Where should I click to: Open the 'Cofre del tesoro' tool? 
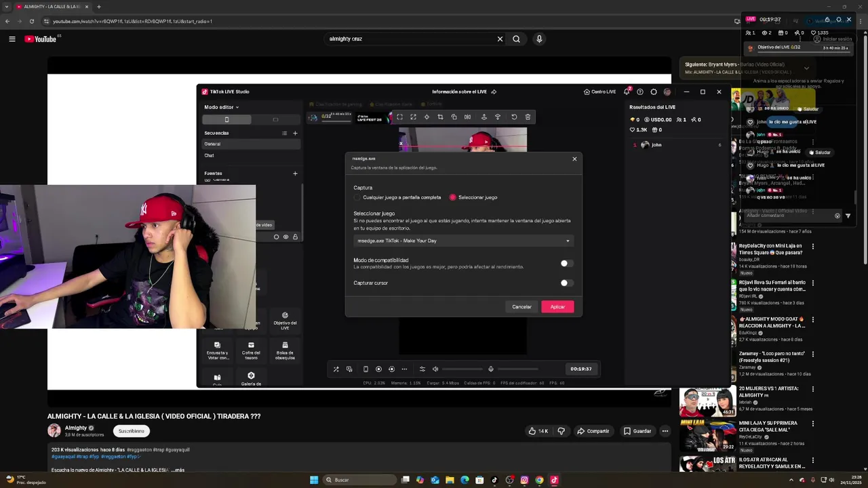(251, 350)
